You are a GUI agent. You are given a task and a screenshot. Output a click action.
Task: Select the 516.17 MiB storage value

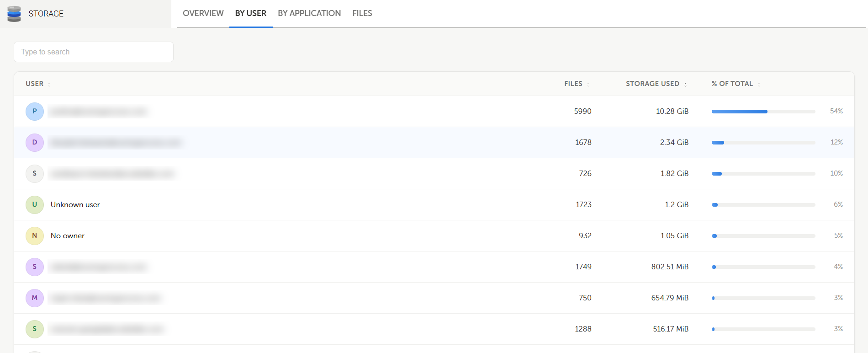tap(671, 329)
